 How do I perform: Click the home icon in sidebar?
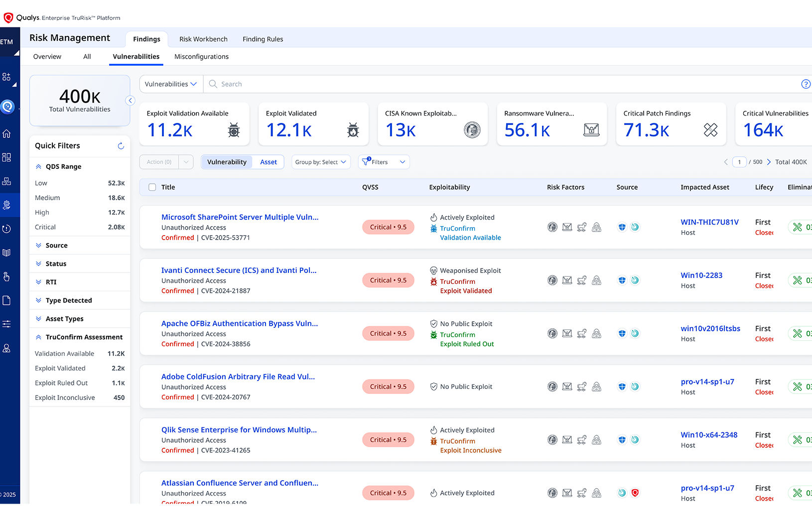point(6,133)
